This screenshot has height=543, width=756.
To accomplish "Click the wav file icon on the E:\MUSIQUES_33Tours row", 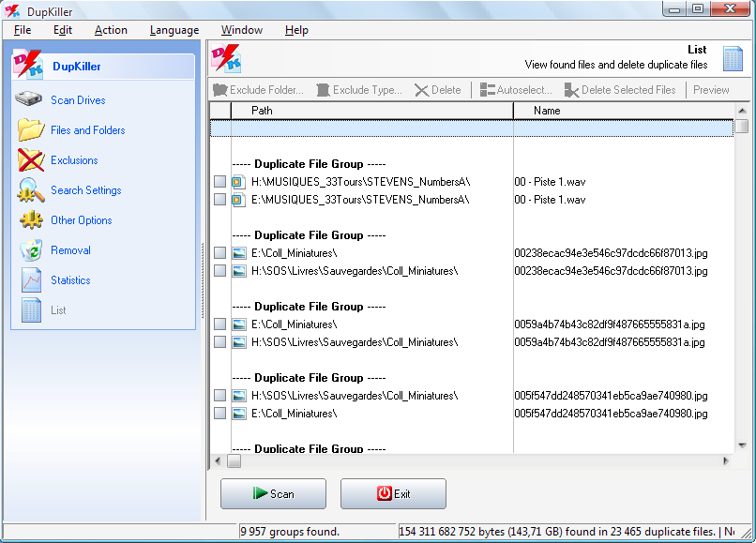I will click(x=237, y=200).
